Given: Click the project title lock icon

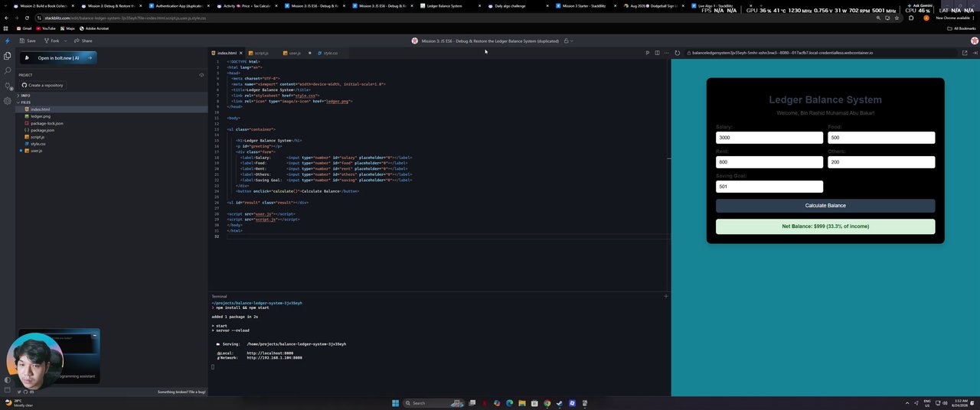Looking at the screenshot, I should pos(567,41).
